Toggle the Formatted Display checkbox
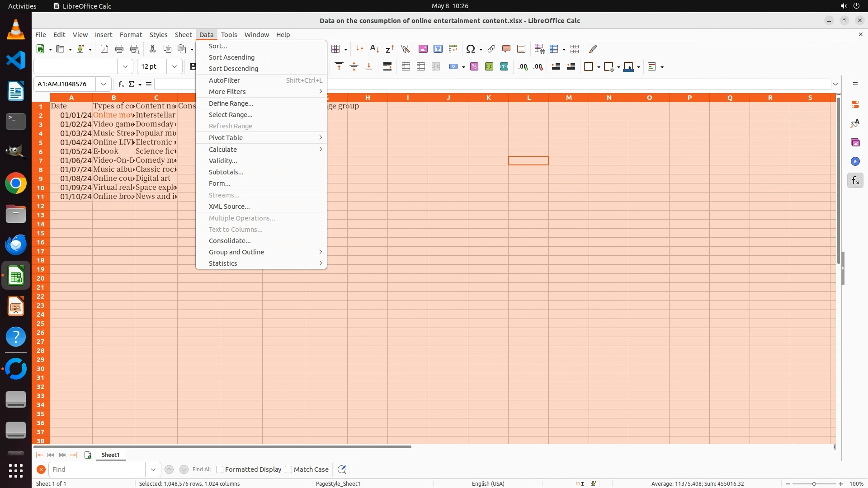The height and width of the screenshot is (488, 868). click(x=220, y=469)
